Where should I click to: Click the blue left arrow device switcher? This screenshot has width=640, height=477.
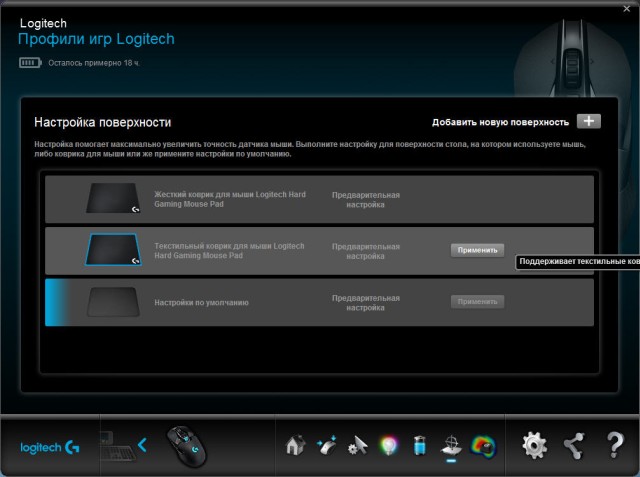(x=142, y=445)
